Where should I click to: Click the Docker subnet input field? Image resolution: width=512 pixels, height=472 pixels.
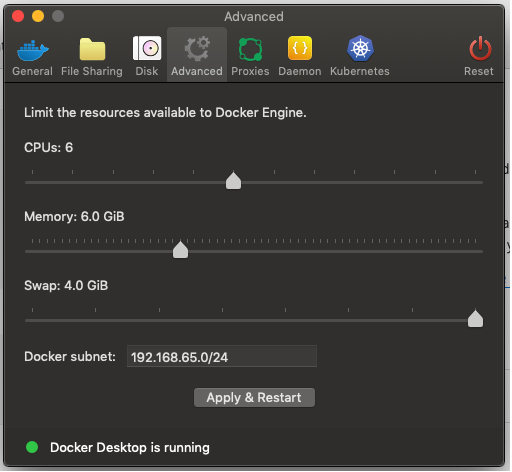[222, 357]
